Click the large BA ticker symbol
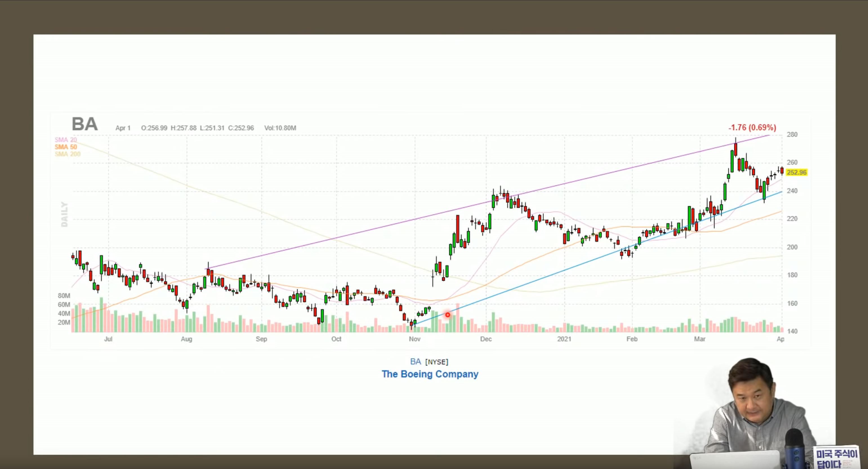The height and width of the screenshot is (469, 868). [x=84, y=124]
